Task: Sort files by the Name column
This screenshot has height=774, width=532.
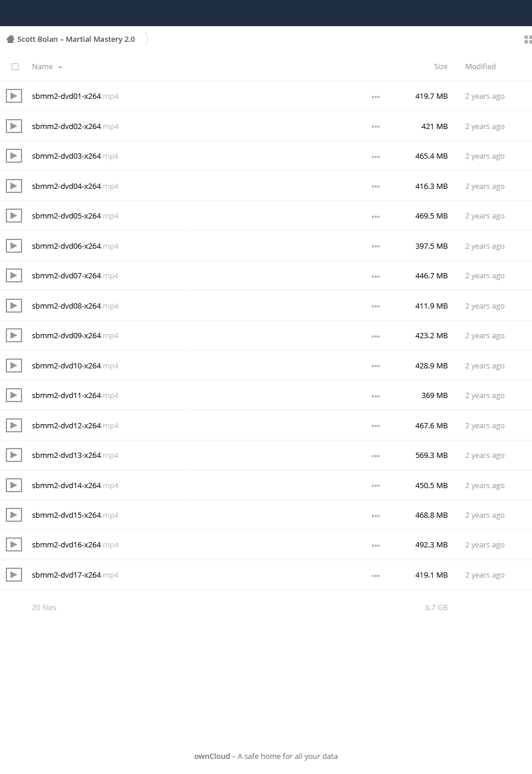Action: (x=42, y=66)
